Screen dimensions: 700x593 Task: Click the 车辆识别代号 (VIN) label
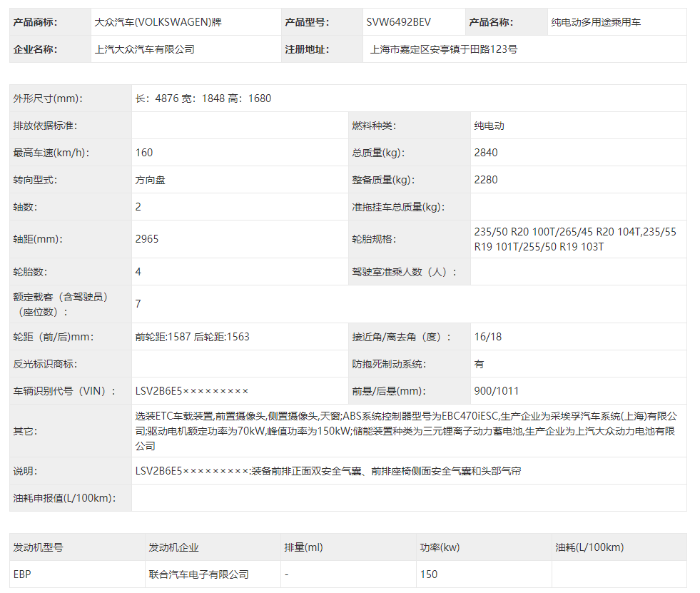tap(64, 391)
